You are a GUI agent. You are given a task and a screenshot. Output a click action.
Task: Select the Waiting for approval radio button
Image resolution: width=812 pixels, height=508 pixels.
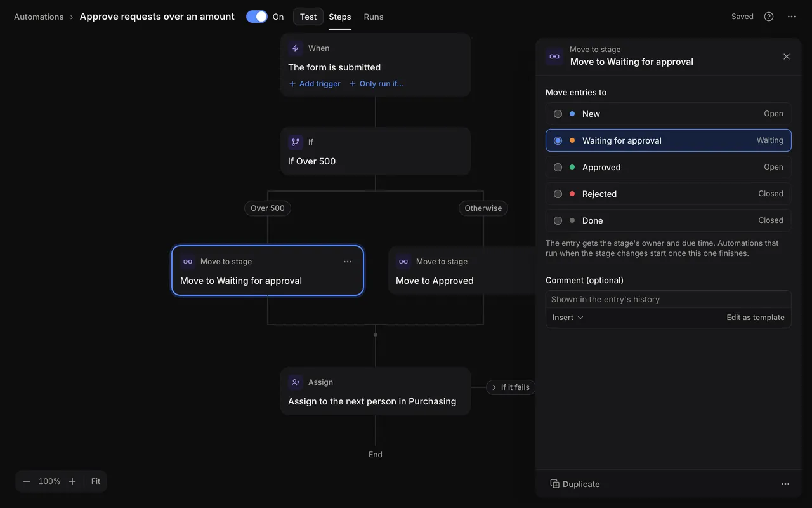pyautogui.click(x=558, y=141)
